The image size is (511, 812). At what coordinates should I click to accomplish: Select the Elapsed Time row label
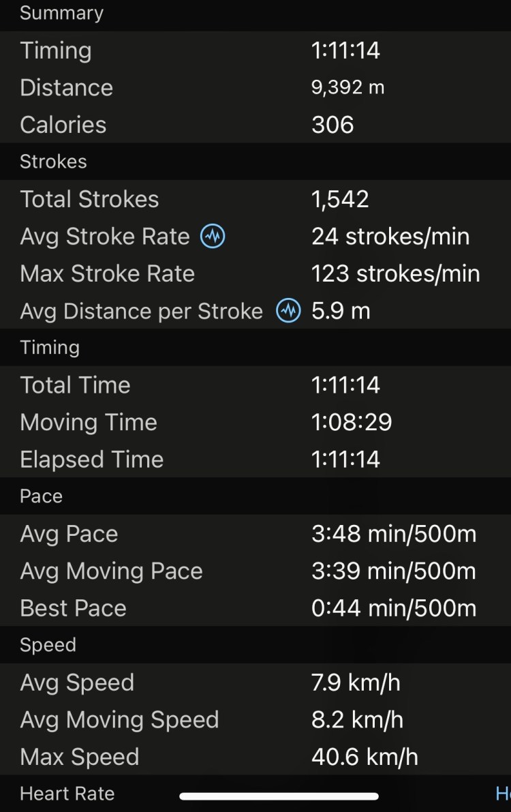pyautogui.click(x=91, y=460)
